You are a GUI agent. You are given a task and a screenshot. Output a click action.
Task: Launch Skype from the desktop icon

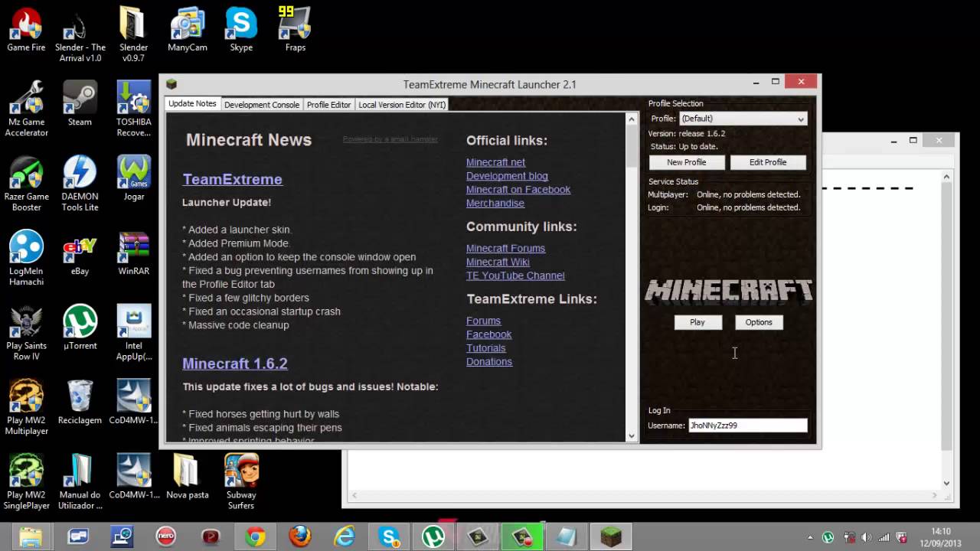[x=241, y=29]
